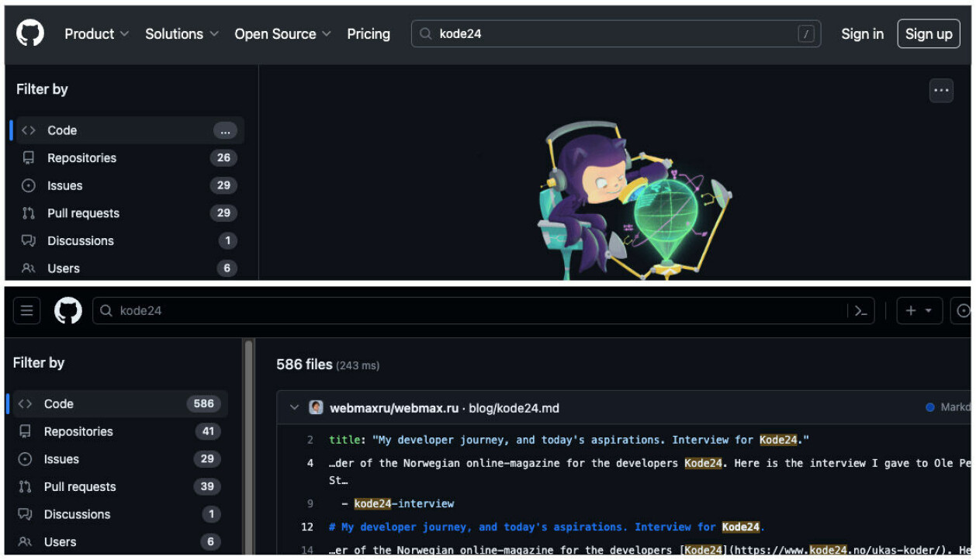Go to the Pricing page
976x560 pixels.
point(369,34)
